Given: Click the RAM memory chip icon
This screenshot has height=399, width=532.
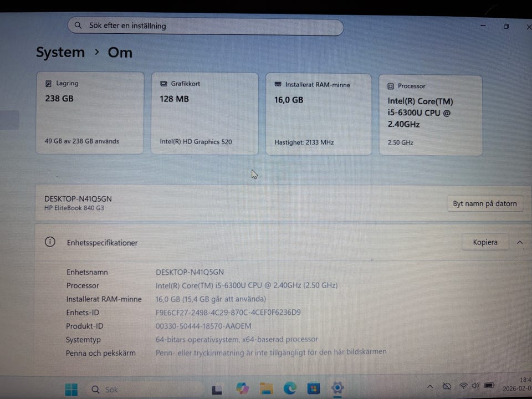Looking at the screenshot, I should click(x=278, y=84).
